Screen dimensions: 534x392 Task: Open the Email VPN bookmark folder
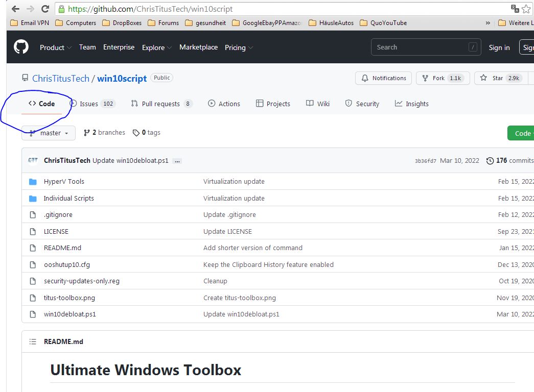[x=30, y=23]
